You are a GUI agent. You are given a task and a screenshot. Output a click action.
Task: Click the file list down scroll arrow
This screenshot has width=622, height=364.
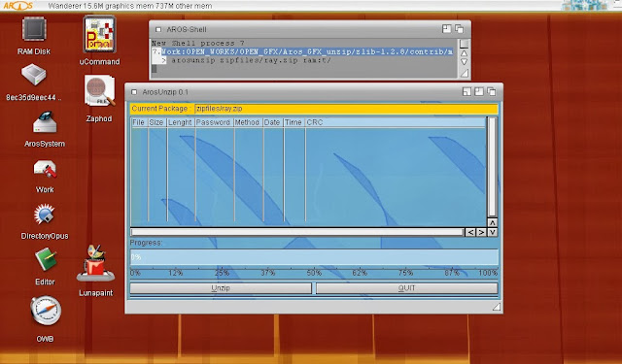click(492, 232)
